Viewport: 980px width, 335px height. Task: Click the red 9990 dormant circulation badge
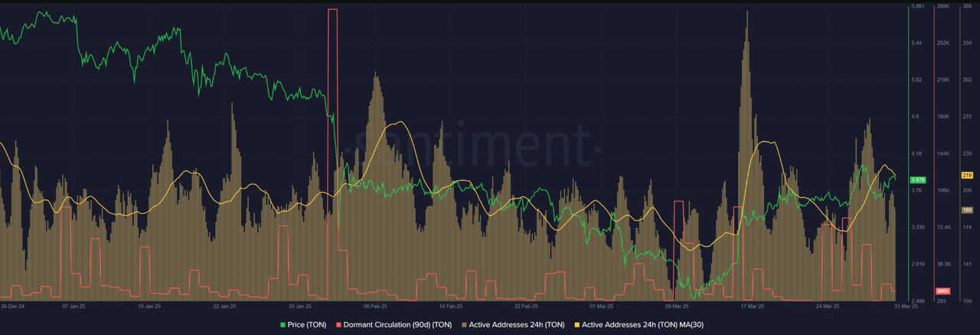coord(942,291)
